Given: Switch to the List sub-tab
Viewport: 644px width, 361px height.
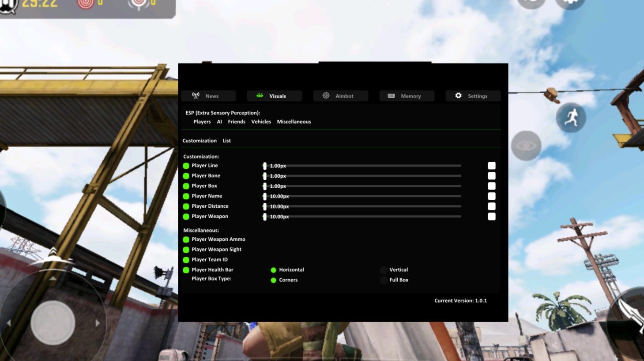Looking at the screenshot, I should click(x=226, y=141).
